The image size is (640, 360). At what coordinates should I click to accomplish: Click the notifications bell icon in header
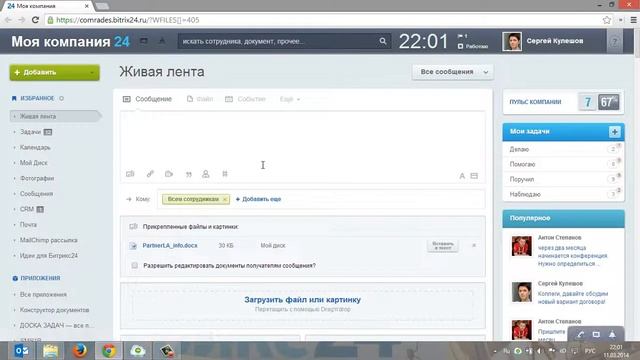click(x=162, y=41)
